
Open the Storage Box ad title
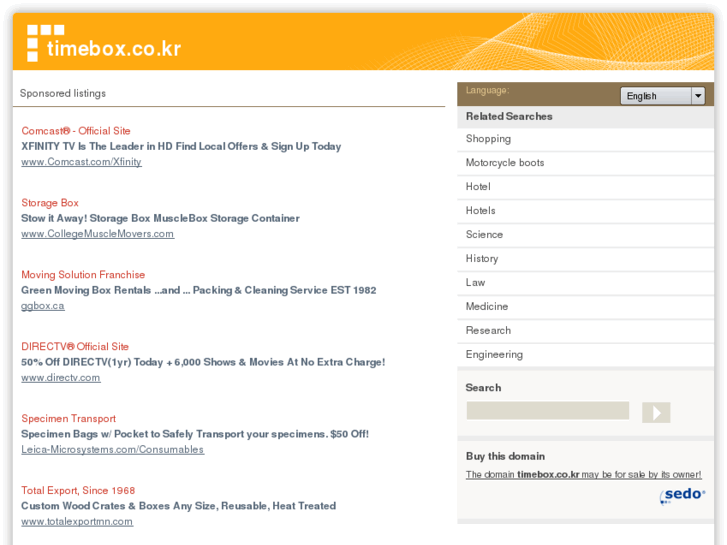[x=50, y=203]
